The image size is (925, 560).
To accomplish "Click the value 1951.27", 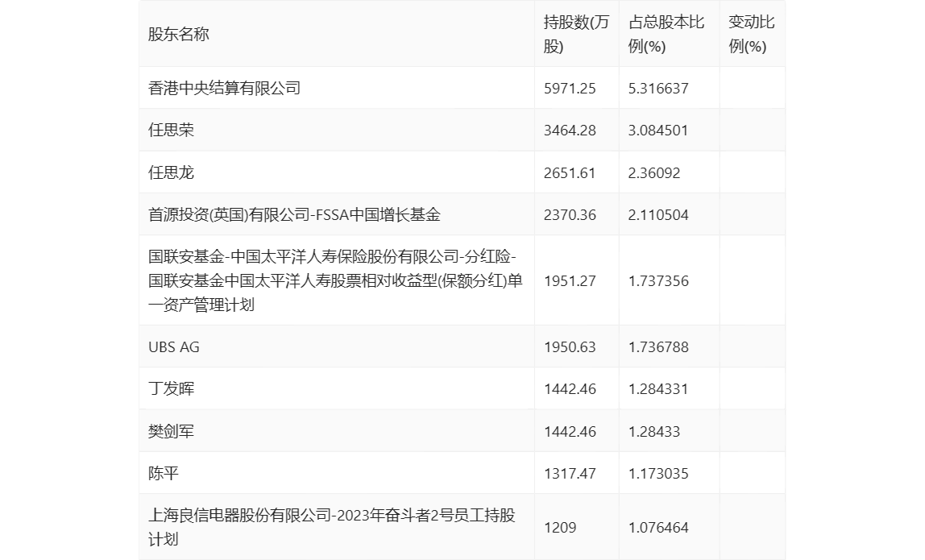I will click(570, 281).
